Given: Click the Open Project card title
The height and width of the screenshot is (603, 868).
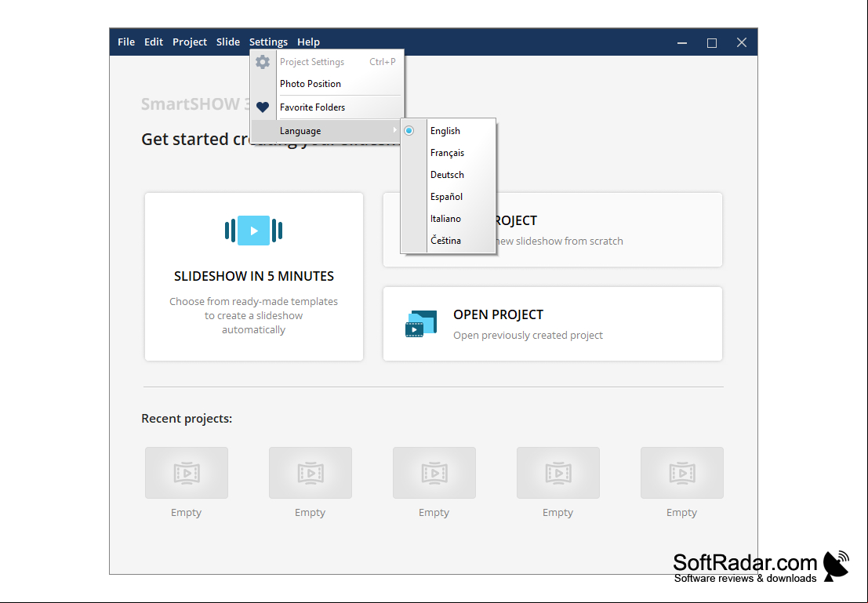Looking at the screenshot, I should [x=498, y=314].
